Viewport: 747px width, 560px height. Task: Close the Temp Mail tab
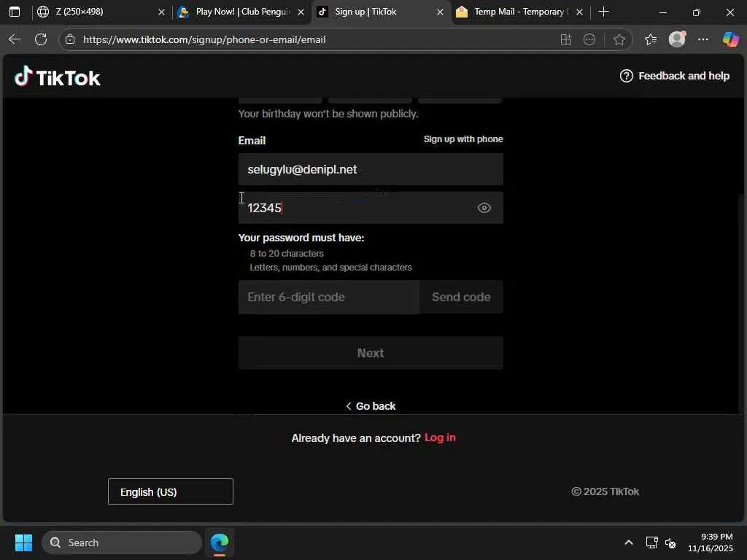coord(579,12)
